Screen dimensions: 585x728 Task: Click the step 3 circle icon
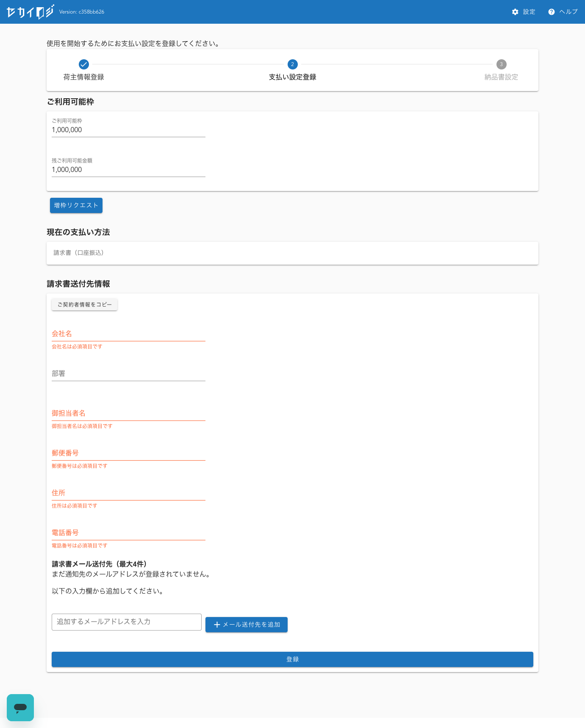tap(501, 64)
